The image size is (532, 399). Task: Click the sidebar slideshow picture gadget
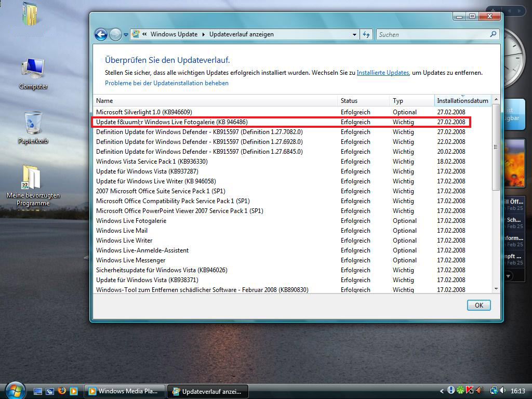coord(515,164)
